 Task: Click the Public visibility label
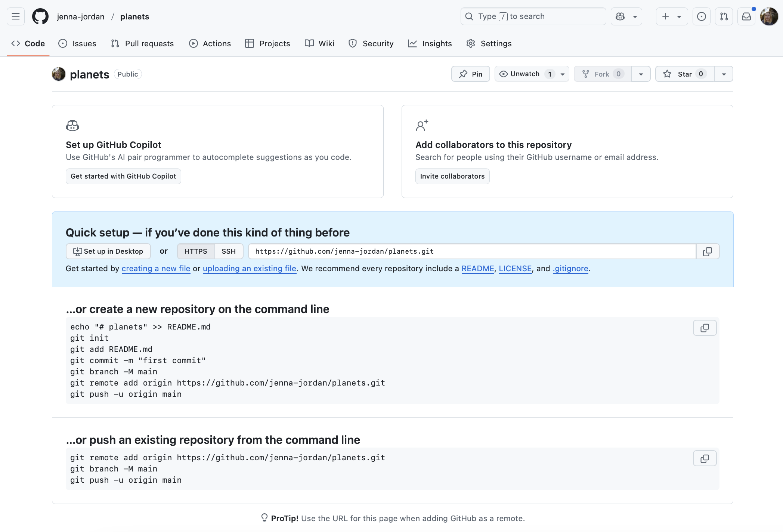[128, 74]
